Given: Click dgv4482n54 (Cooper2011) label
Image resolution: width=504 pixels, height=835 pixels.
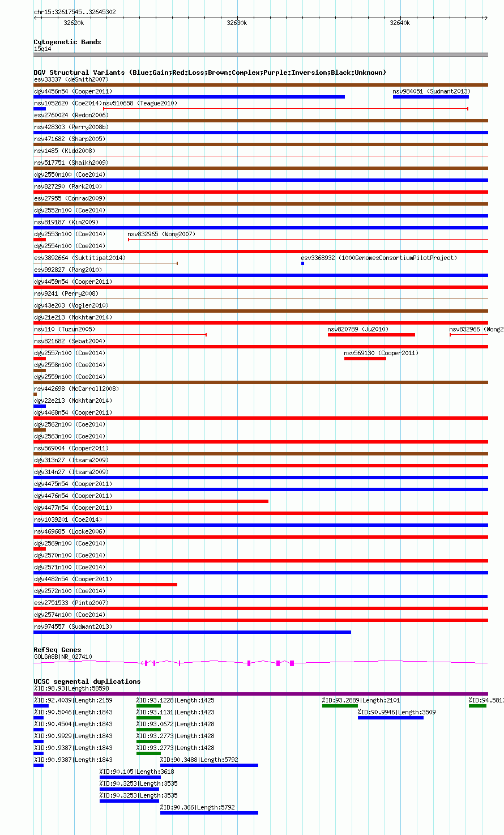Looking at the screenshot, I should coord(73,579).
